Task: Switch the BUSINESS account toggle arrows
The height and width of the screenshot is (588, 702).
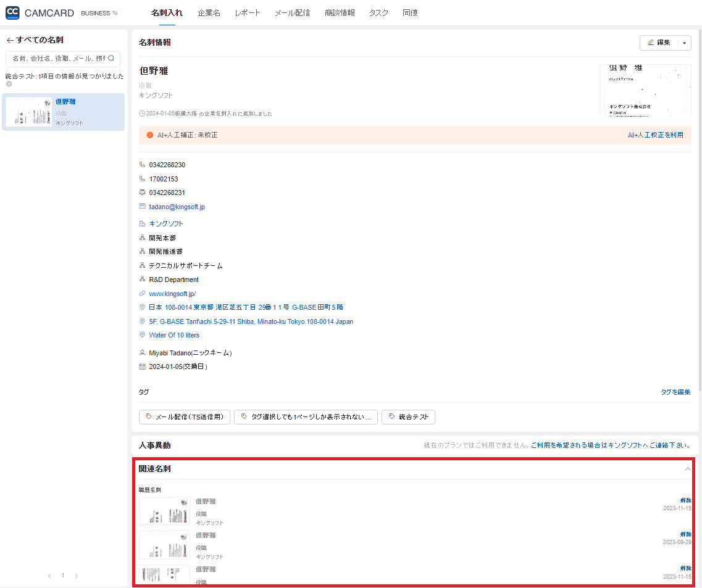Action: click(115, 13)
